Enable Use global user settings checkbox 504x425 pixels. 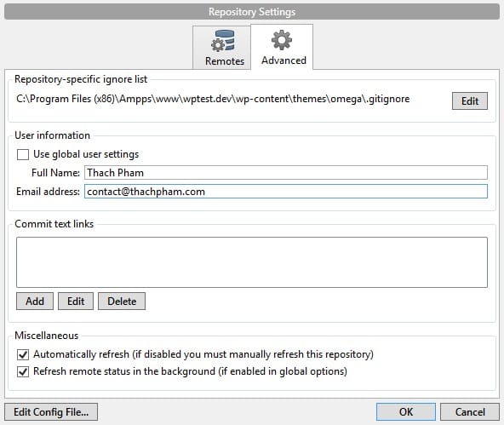[x=23, y=154]
